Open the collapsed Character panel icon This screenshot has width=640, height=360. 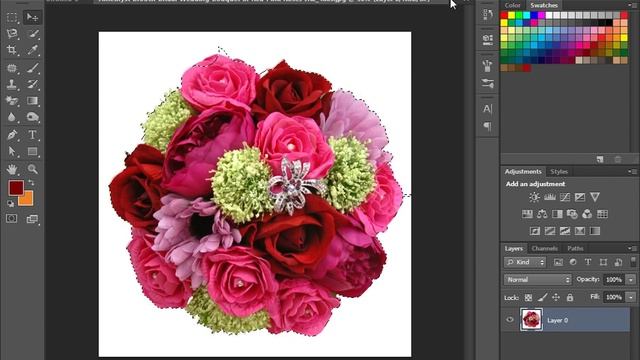487,109
